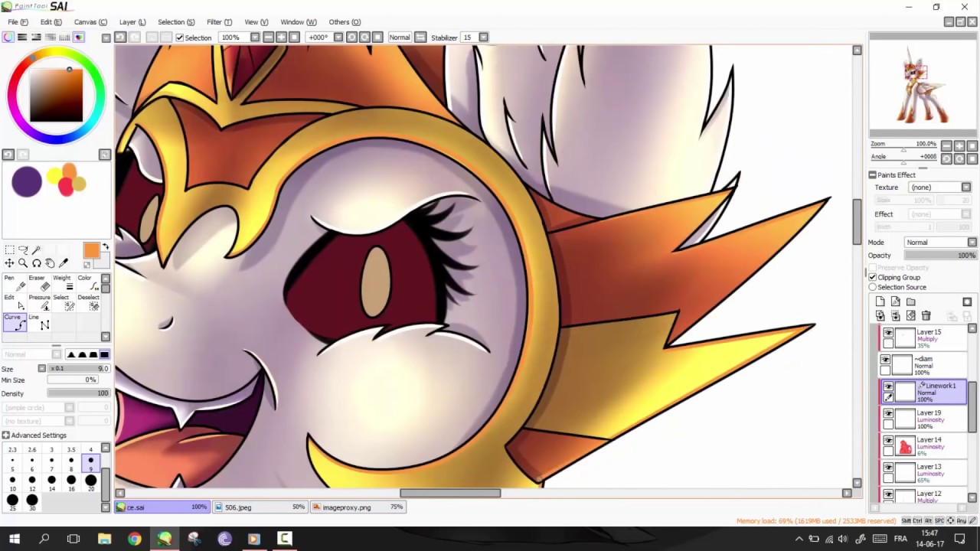Create a new layer folder

[910, 302]
